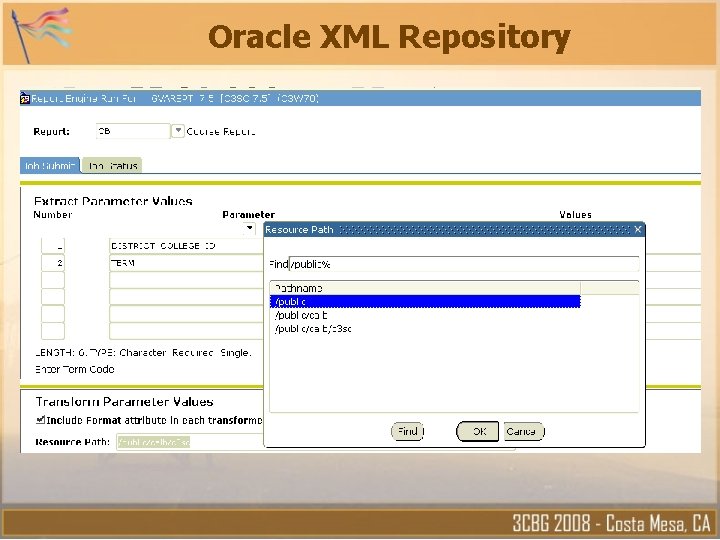Confirm with the OK button
The width and height of the screenshot is (720, 540).
click(478, 432)
